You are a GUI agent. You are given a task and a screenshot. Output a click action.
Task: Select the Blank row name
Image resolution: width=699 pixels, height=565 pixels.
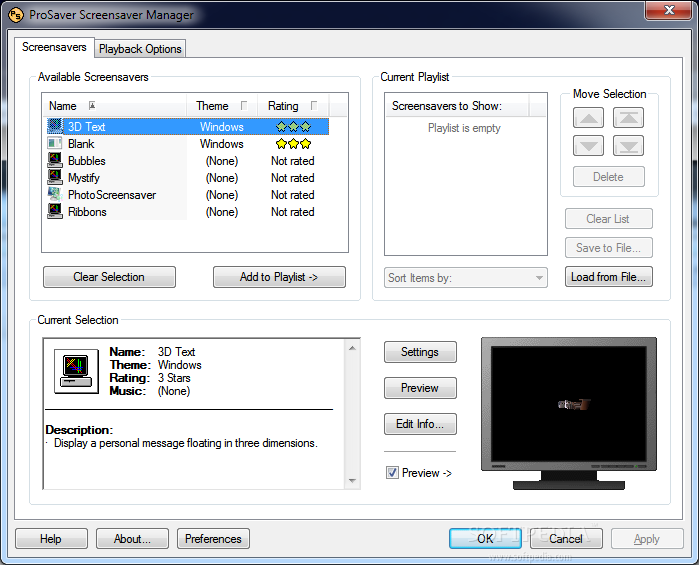(x=81, y=144)
